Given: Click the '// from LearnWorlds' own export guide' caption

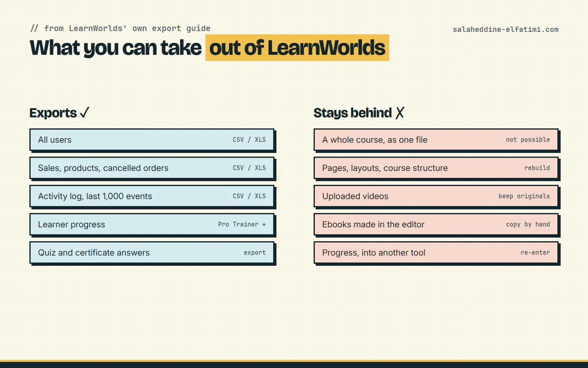Looking at the screenshot, I should [120, 28].
